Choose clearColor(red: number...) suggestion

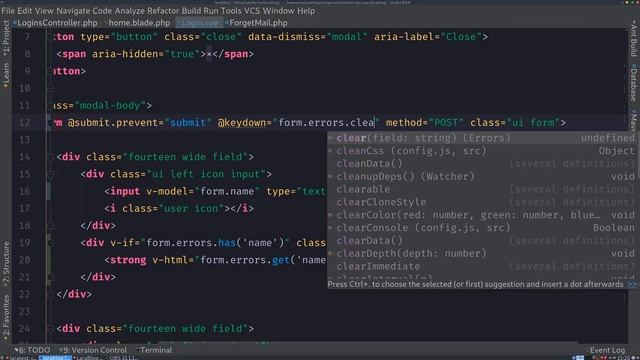tap(482, 215)
